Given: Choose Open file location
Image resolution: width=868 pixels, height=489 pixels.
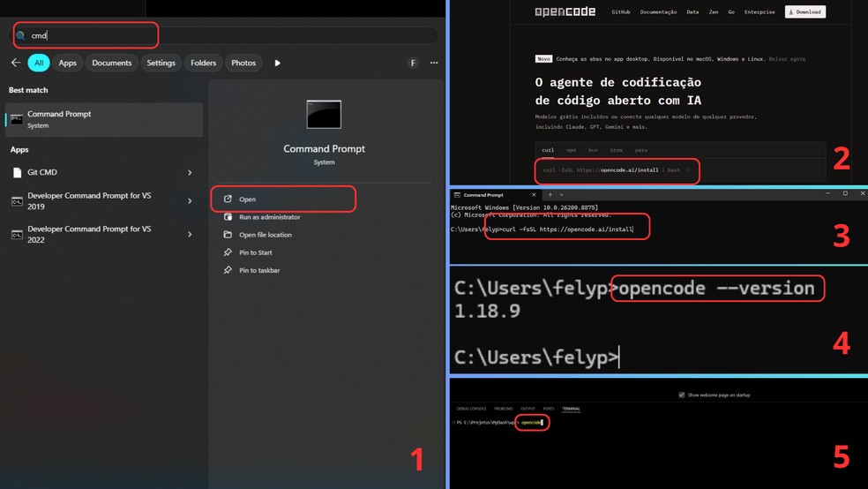Looking at the screenshot, I should (x=266, y=235).
